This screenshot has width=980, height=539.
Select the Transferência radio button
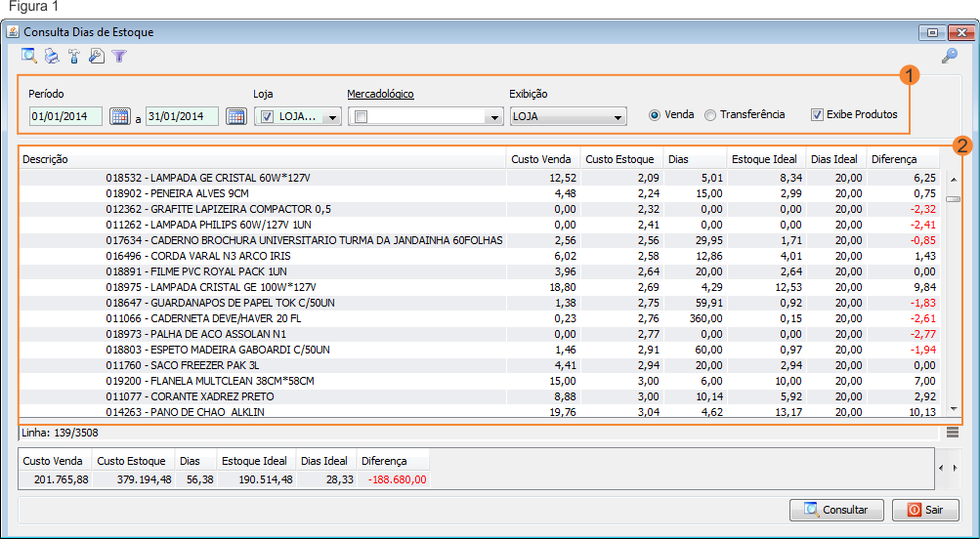(x=710, y=115)
